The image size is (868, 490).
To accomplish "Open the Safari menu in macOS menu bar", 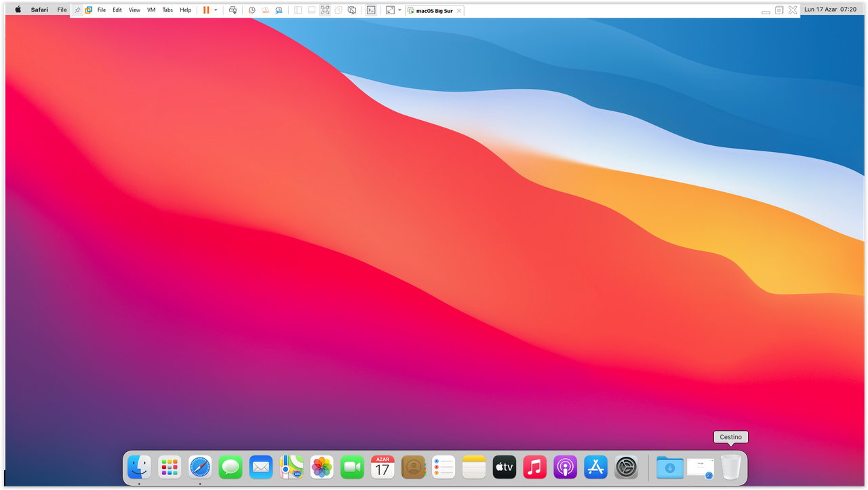I will pyautogui.click(x=39, y=10).
